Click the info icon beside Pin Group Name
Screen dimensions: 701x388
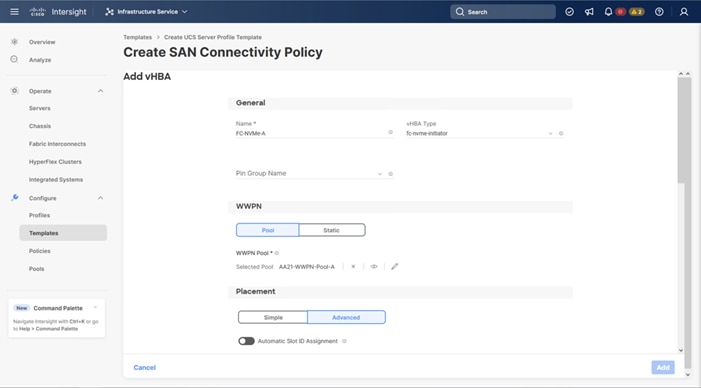[x=390, y=174]
